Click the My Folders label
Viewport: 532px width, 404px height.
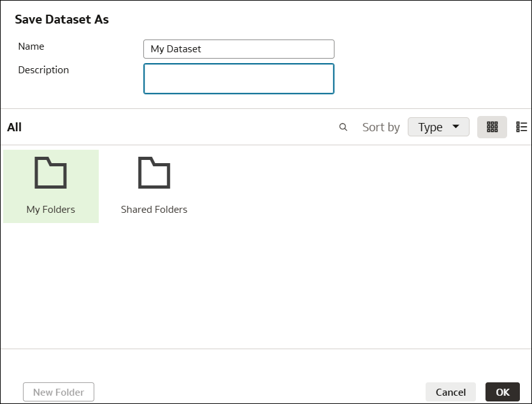pyautogui.click(x=50, y=210)
